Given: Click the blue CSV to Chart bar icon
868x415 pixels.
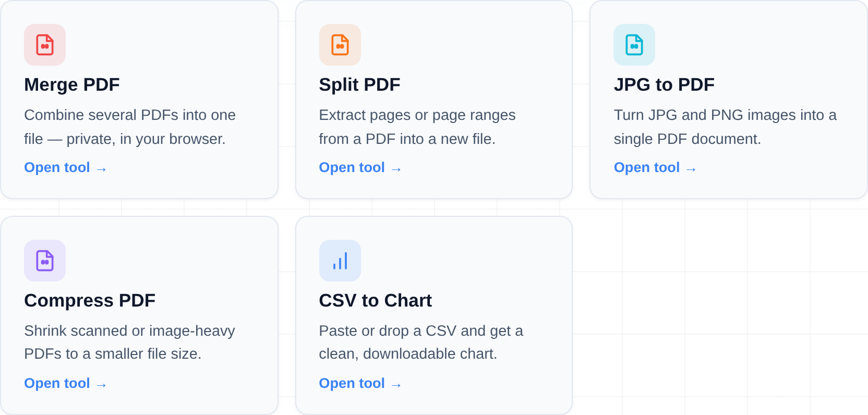Looking at the screenshot, I should pos(340,261).
